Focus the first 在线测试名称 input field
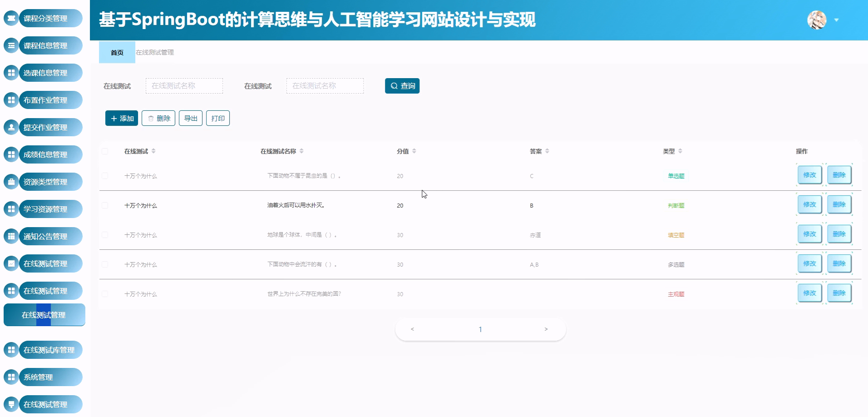This screenshot has width=868, height=417. (x=184, y=86)
